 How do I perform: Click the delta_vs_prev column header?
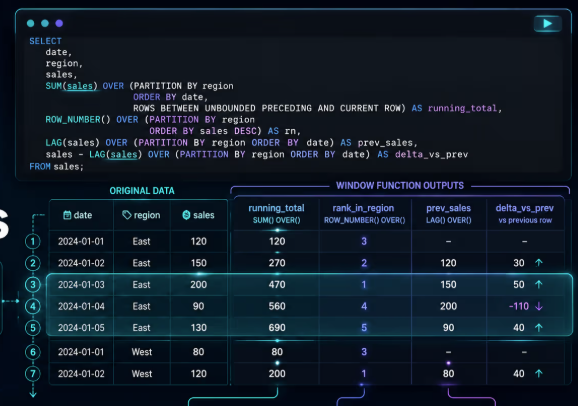(525, 214)
